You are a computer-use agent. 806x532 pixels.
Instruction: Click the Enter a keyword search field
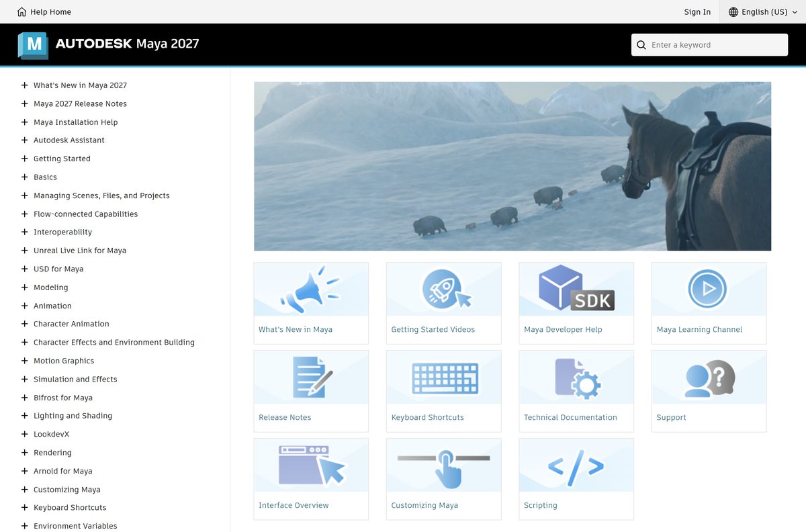tap(709, 45)
